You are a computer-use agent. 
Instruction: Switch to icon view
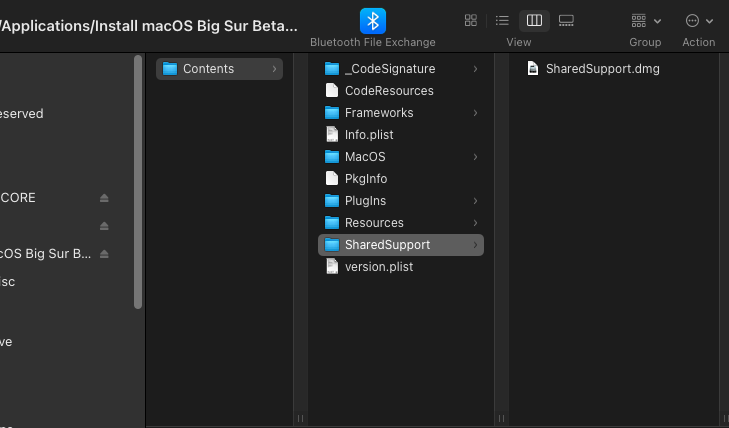click(x=471, y=20)
